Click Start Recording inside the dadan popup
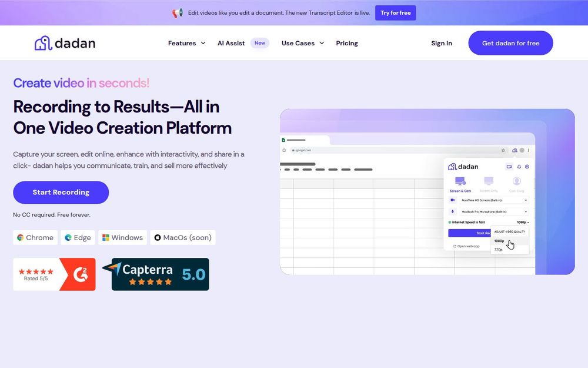 tap(470, 233)
